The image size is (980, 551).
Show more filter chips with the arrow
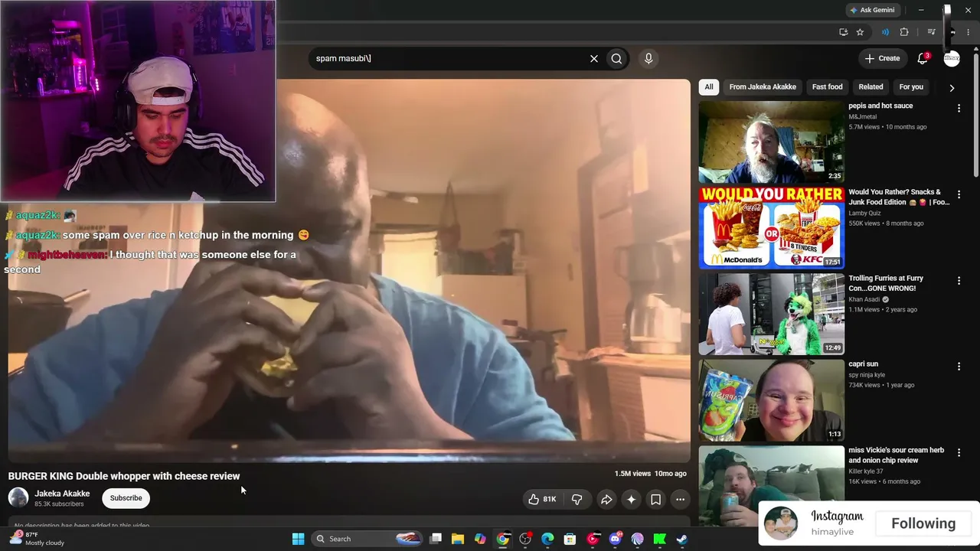tap(952, 88)
